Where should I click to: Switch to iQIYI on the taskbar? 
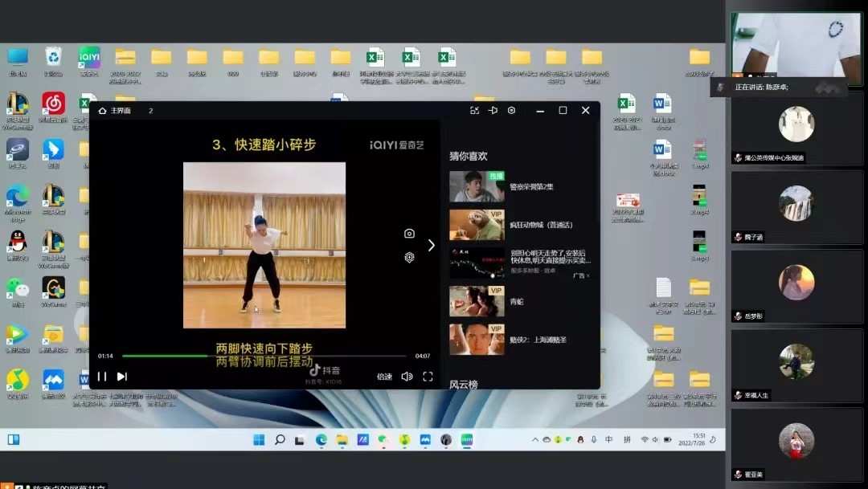pos(467,440)
